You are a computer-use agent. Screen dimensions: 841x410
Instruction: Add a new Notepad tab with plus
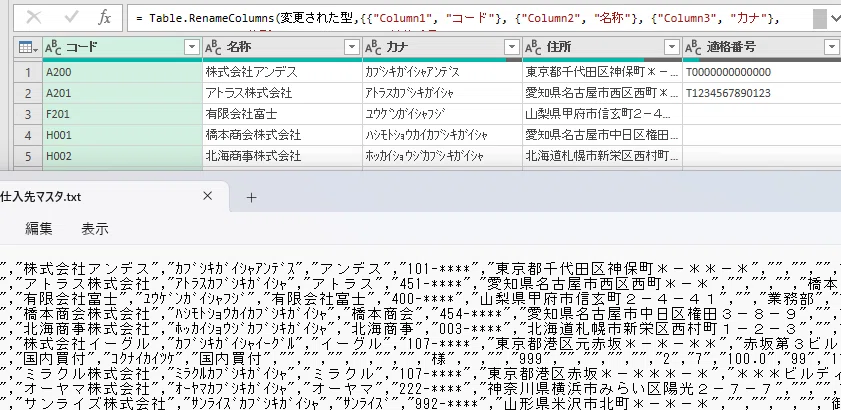[x=251, y=197]
